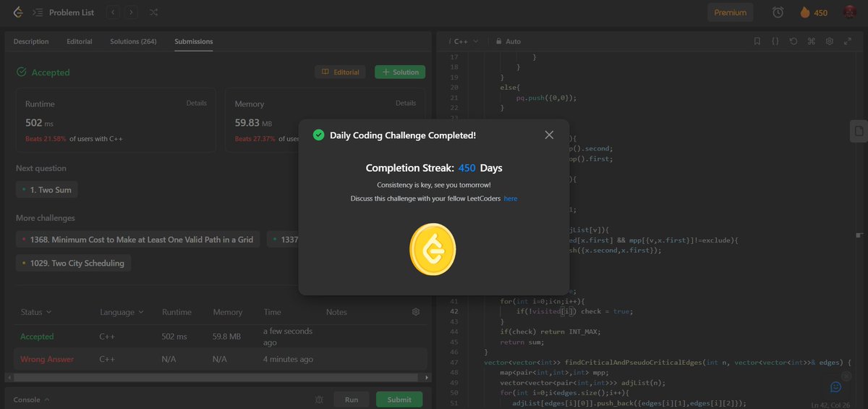Click the Notes column header
Viewport: 868px width, 409px height.
point(336,312)
